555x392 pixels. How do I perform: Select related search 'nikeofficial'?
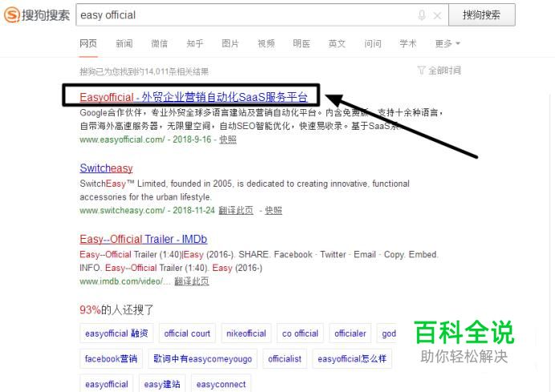coord(246,333)
